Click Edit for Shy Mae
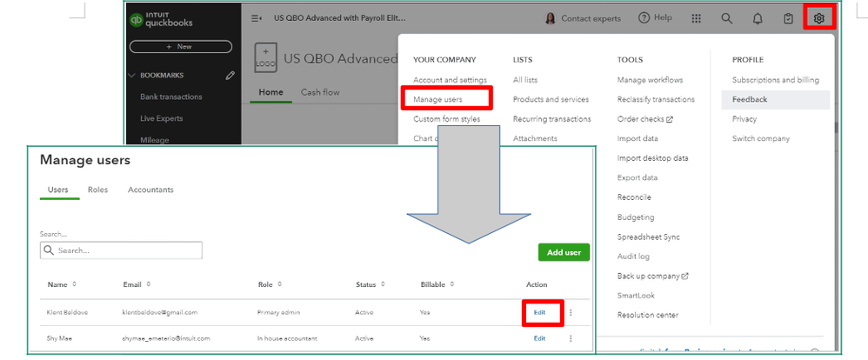This screenshot has height=360, width=868. [x=539, y=338]
